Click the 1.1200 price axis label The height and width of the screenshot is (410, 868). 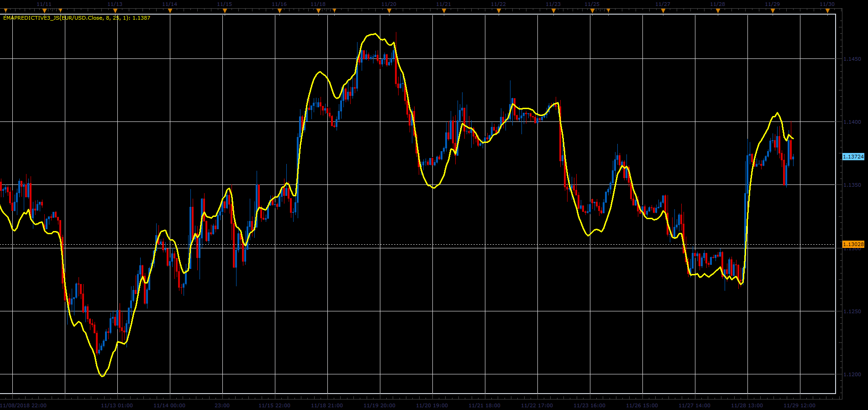852,374
